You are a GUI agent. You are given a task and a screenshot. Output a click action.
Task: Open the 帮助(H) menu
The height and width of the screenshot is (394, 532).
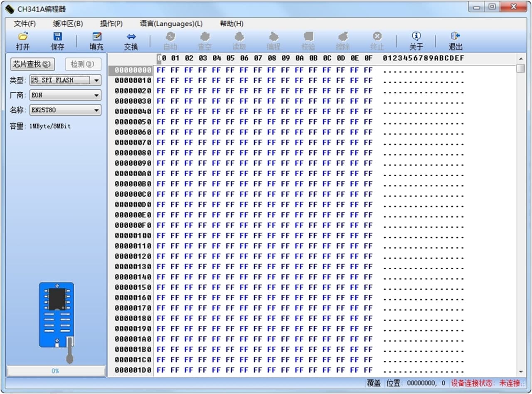click(232, 24)
